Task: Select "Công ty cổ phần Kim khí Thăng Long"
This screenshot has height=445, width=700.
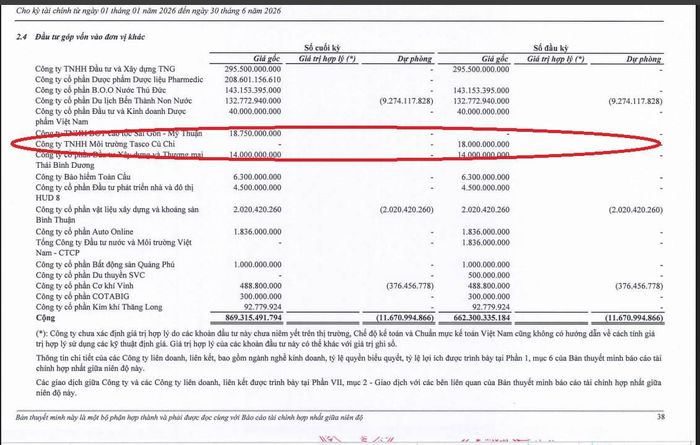Action: click(99, 307)
